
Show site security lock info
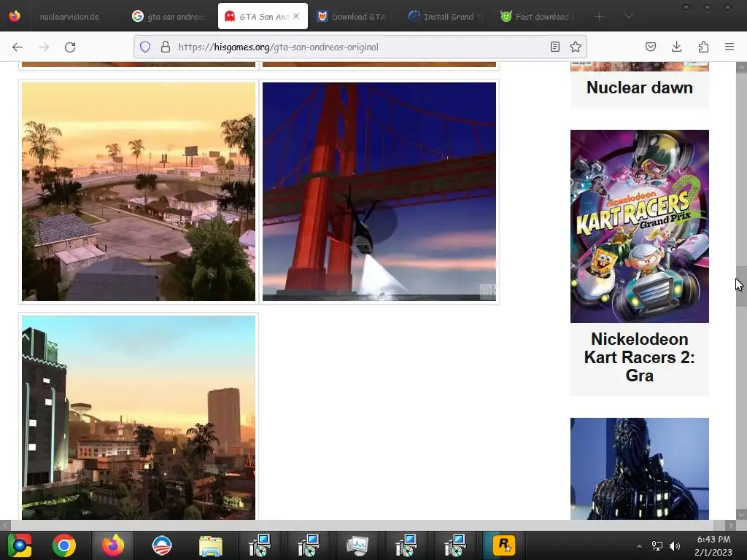166,47
